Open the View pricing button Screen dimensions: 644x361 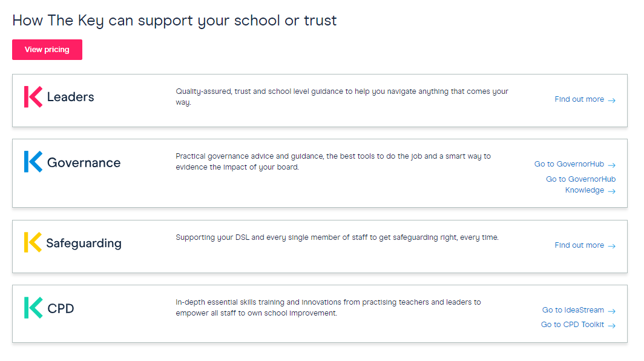pyautogui.click(x=47, y=50)
